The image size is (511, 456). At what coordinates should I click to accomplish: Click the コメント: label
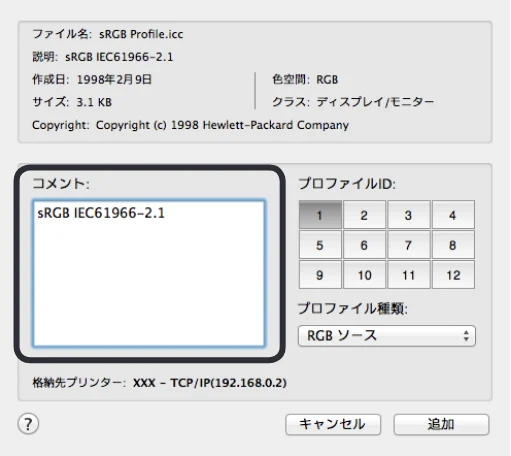click(x=61, y=184)
